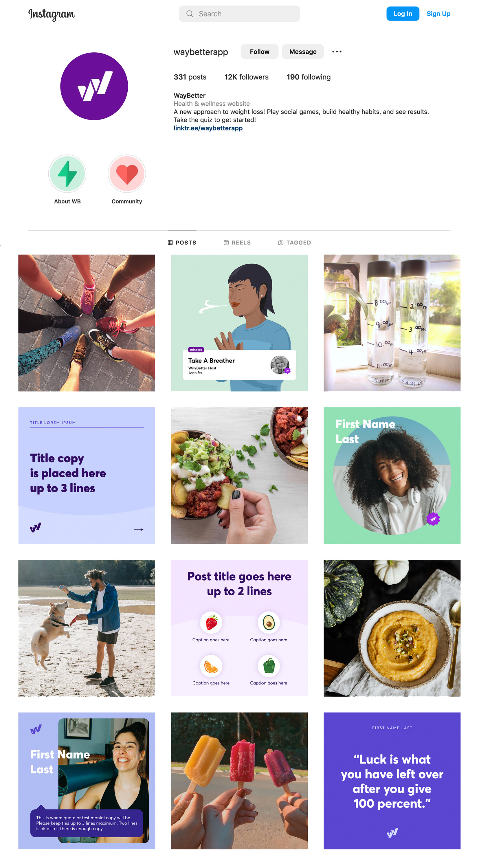This screenshot has height=868, width=479.
Task: Open the About WB story highlight
Action: (67, 174)
